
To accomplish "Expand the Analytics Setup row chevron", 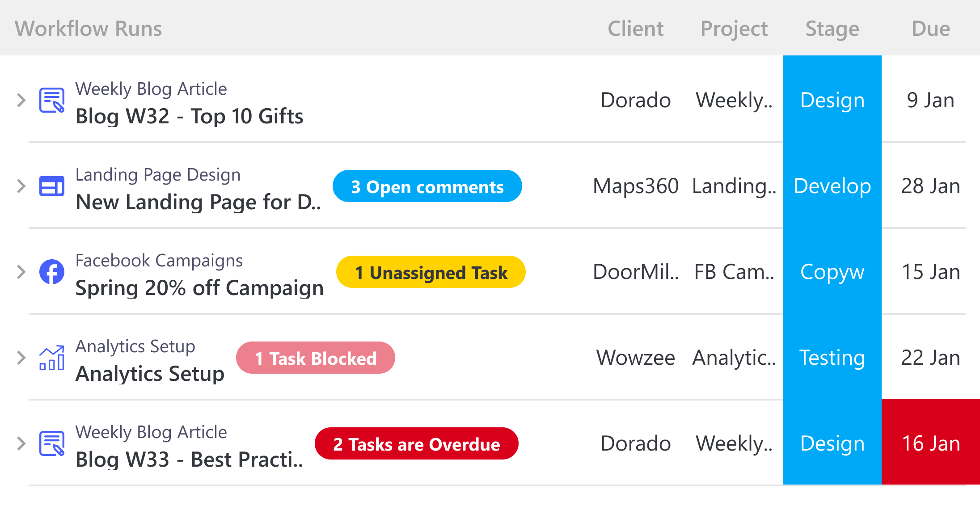I will click(21, 358).
